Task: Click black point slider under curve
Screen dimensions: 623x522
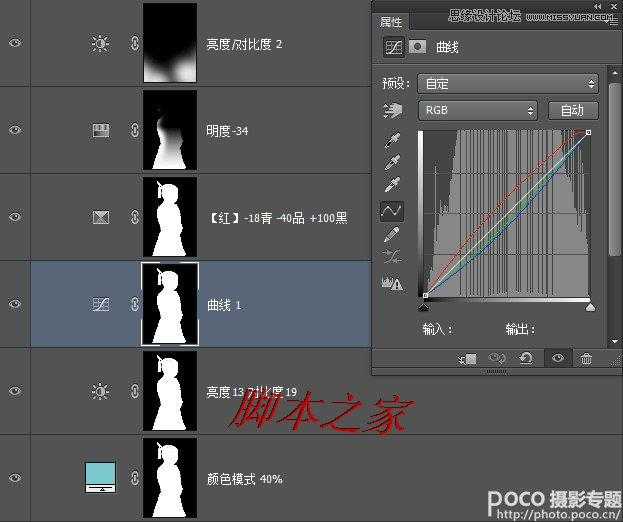Action: point(425,307)
